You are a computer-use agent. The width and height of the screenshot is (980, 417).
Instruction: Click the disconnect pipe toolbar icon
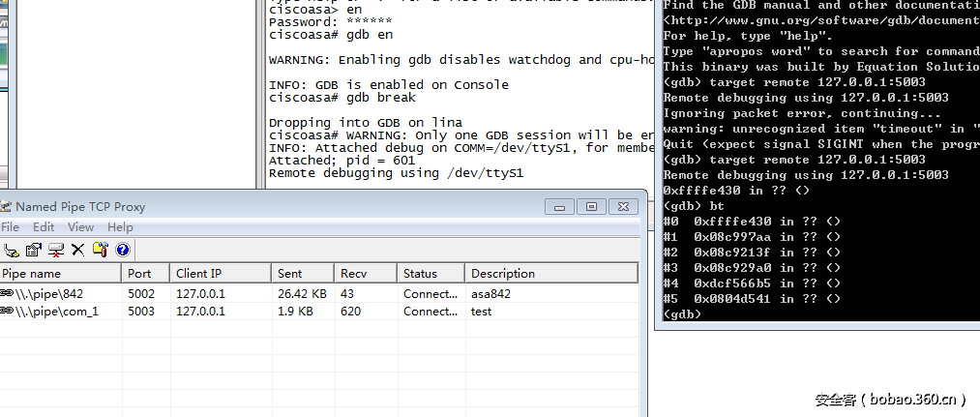[x=56, y=250]
